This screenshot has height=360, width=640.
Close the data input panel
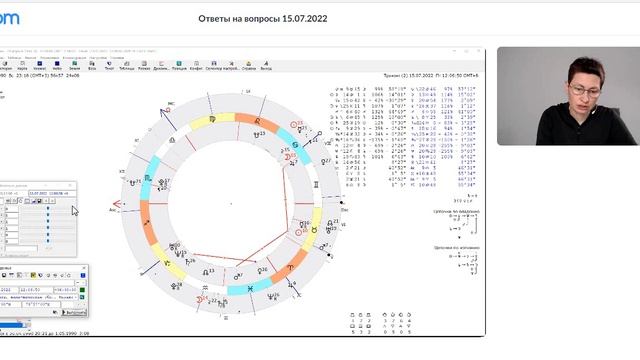pos(84,268)
